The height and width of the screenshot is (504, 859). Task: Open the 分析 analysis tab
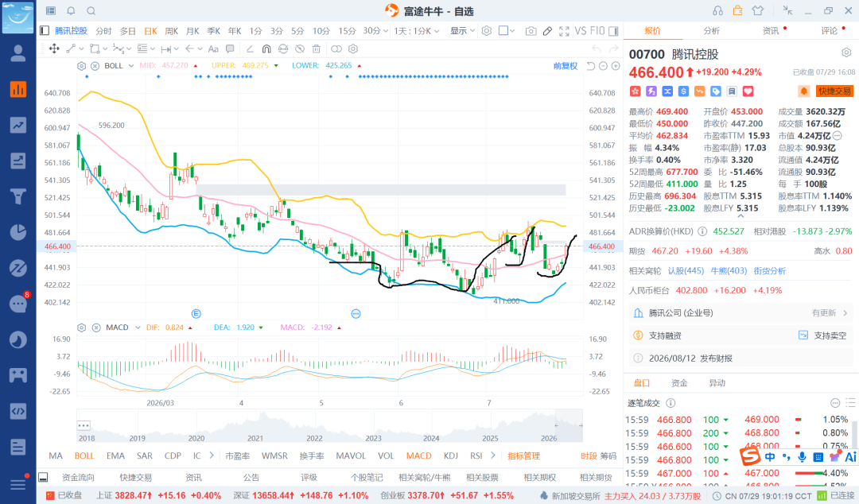pyautogui.click(x=712, y=31)
